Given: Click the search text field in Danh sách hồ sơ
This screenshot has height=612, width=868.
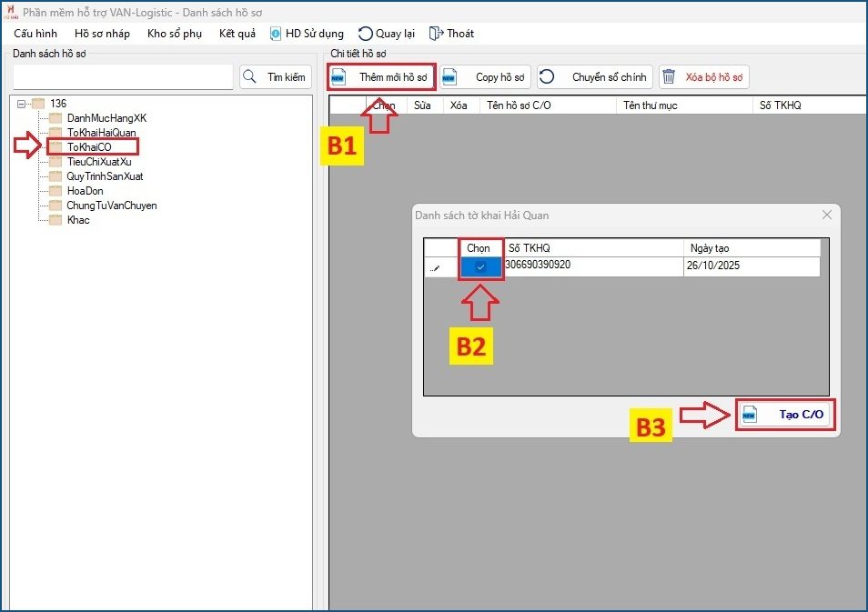Looking at the screenshot, I should click(123, 77).
